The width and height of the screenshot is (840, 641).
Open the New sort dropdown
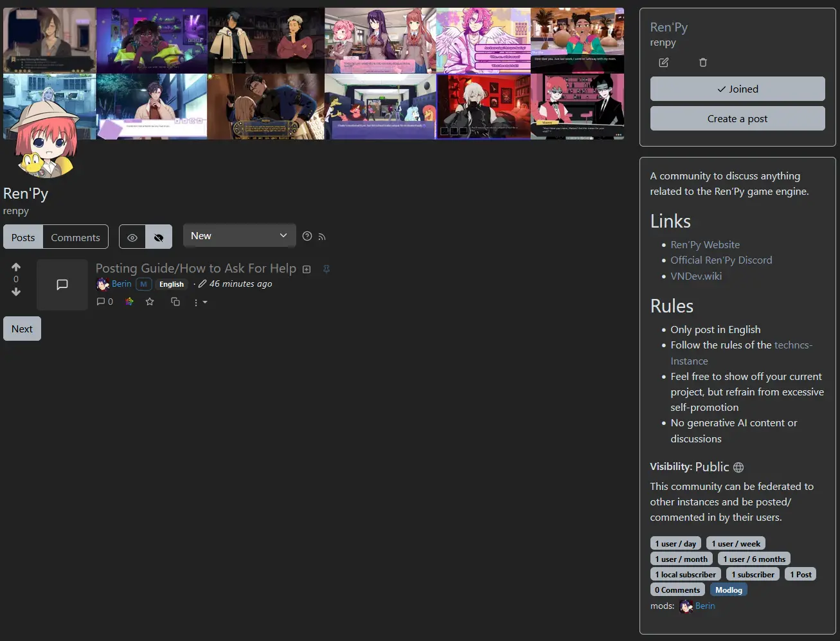[x=239, y=236]
